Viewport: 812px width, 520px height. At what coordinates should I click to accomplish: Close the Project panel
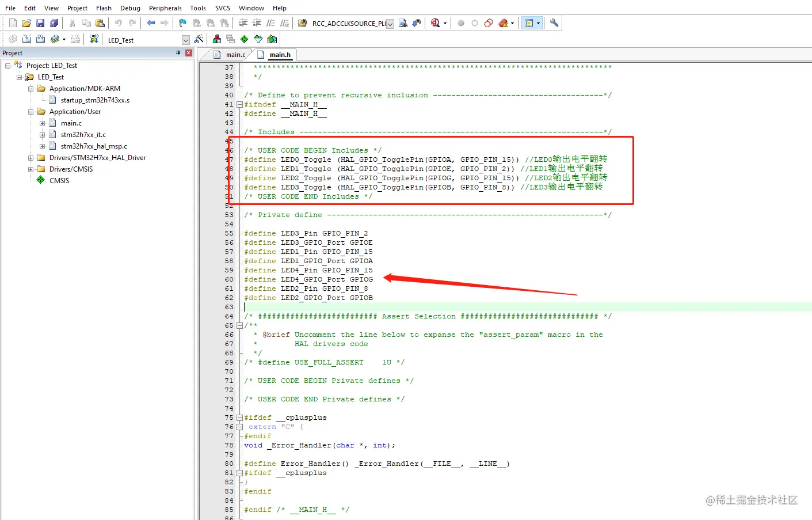pos(188,53)
